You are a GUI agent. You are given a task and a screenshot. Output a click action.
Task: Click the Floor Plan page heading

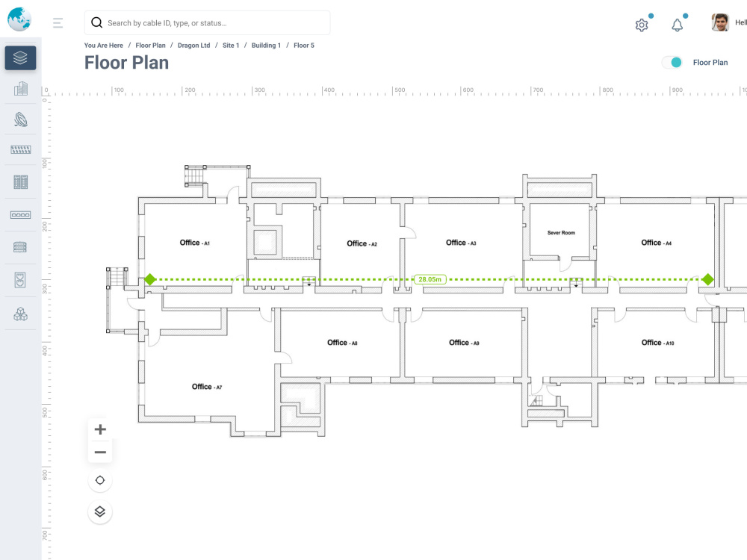point(127,63)
